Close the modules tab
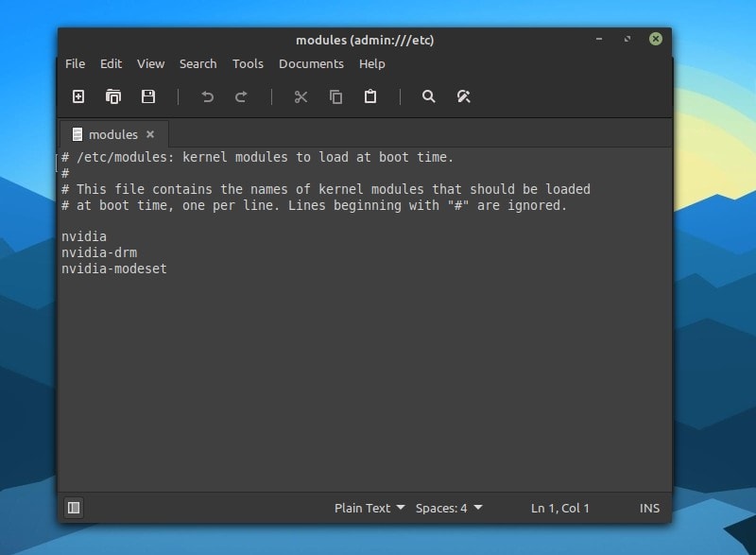This screenshot has width=756, height=555. click(x=150, y=134)
